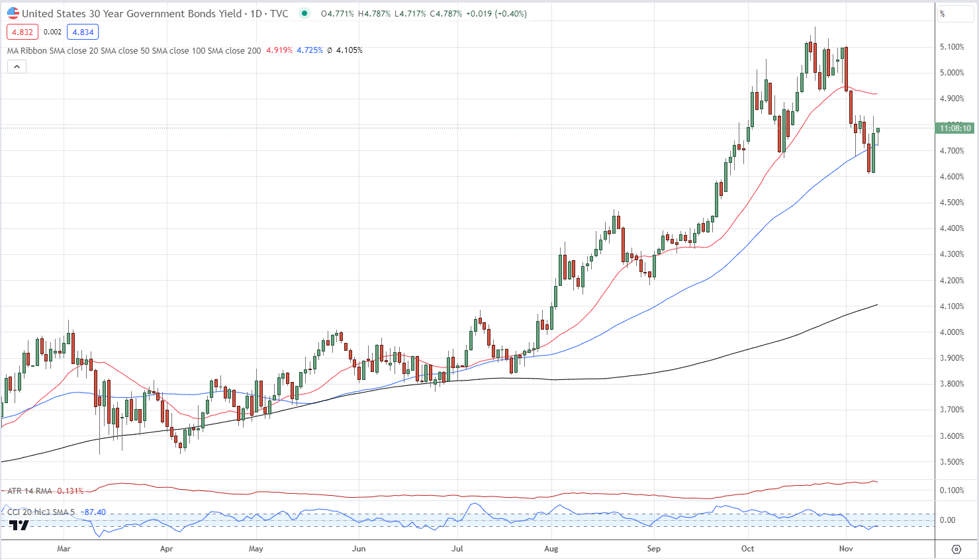This screenshot has width=979, height=560.
Task: Click the red 4.919% SMA value
Action: (279, 50)
